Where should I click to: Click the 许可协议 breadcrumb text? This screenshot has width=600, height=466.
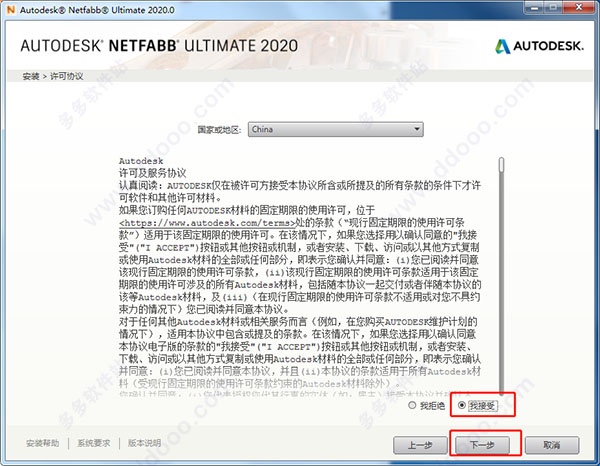[67, 76]
